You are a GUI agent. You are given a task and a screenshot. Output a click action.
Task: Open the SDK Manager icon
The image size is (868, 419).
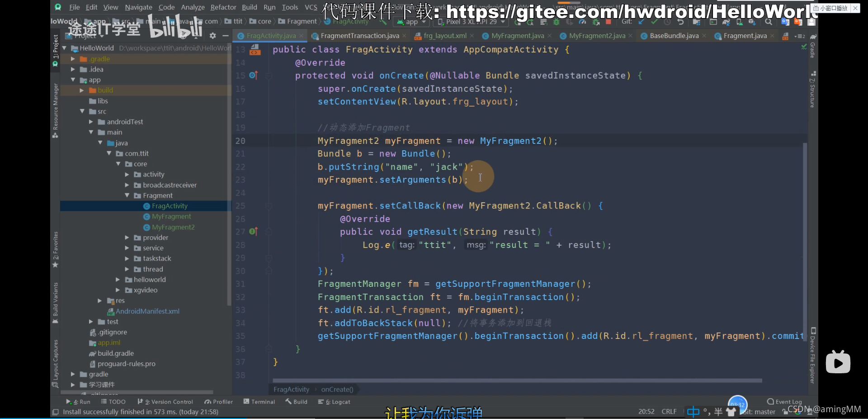(x=752, y=22)
